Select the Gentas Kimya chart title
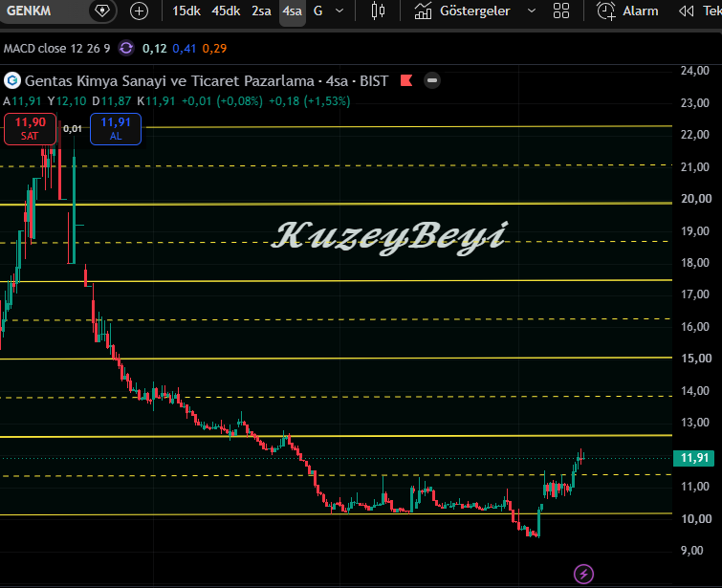722x588 pixels. [x=207, y=81]
